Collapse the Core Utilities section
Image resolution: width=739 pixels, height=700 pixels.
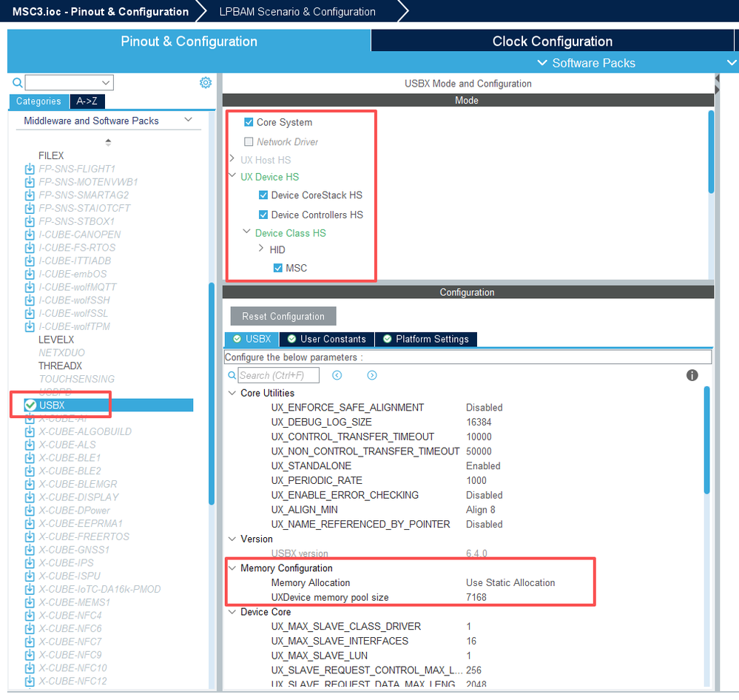coord(232,393)
